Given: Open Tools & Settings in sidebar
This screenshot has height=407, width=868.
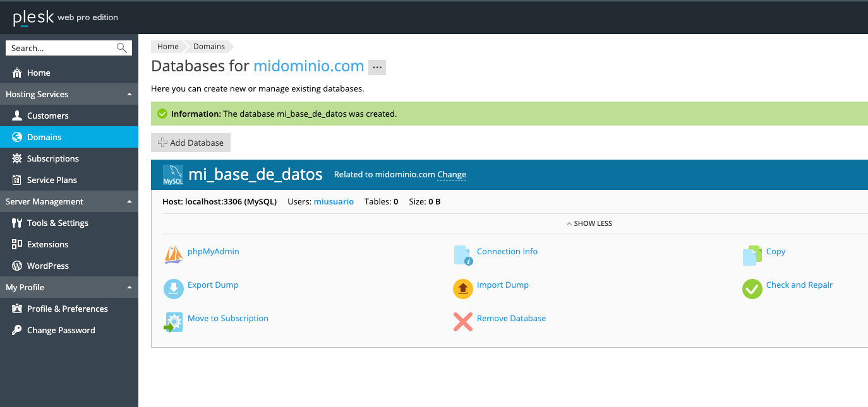Looking at the screenshot, I should pyautogui.click(x=57, y=223).
